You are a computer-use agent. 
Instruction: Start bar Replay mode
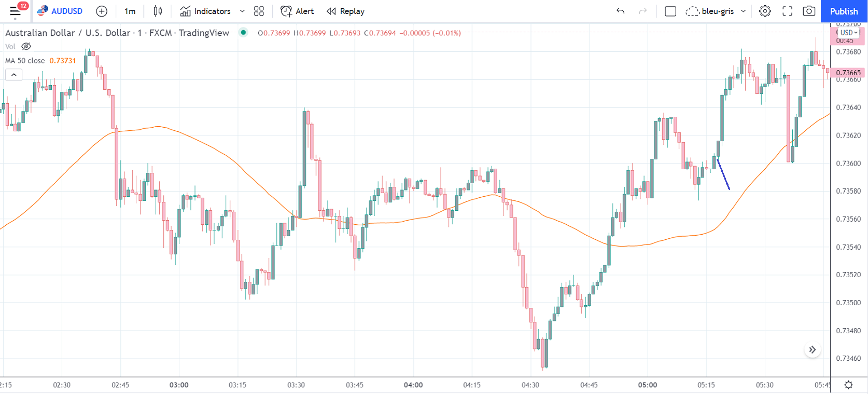tap(345, 11)
